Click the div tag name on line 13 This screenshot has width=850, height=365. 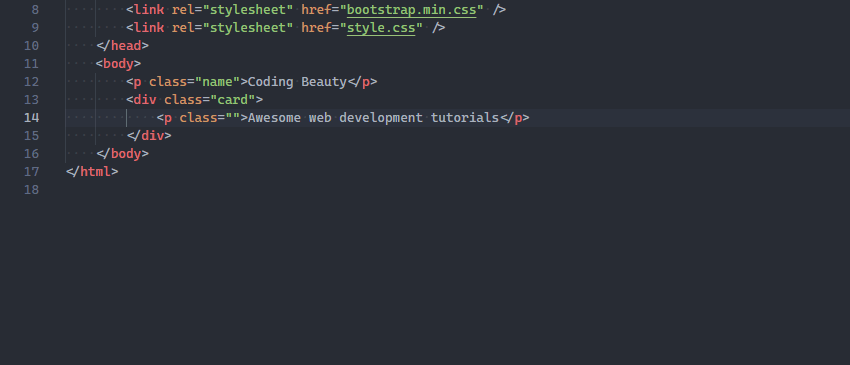tap(145, 99)
